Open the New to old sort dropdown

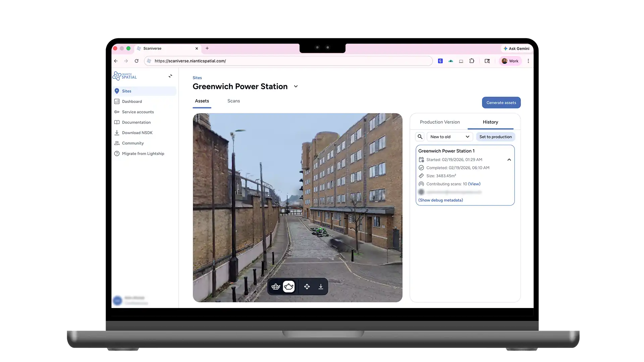(x=449, y=137)
